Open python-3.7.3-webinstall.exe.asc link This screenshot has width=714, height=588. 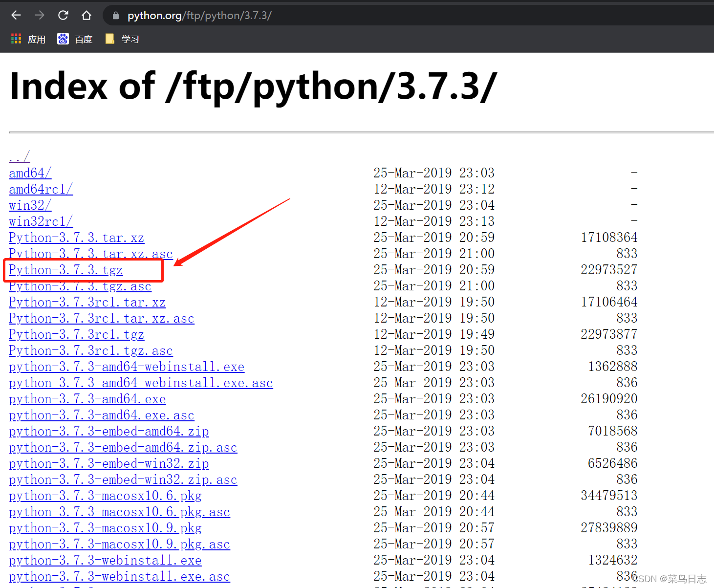[120, 576]
